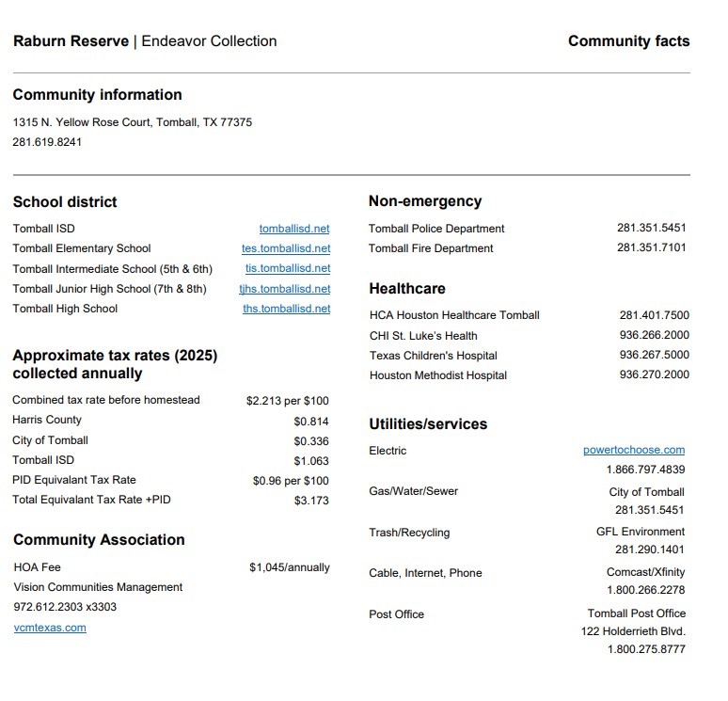This screenshot has height=701, width=728.
Task: Click the Comcast/Xfinity phone number 1.800.266.2278
Action: (x=645, y=590)
